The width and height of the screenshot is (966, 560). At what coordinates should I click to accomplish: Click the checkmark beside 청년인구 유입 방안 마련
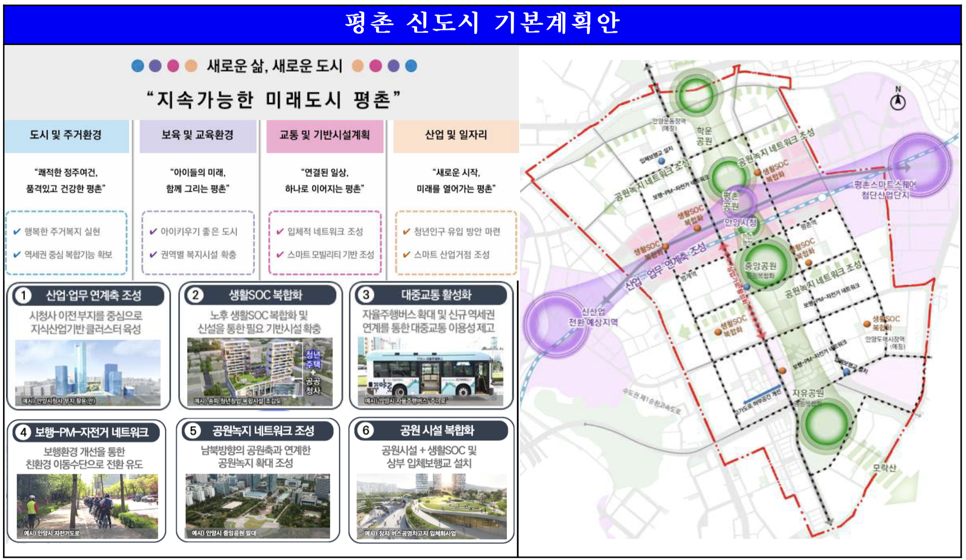coord(407,232)
